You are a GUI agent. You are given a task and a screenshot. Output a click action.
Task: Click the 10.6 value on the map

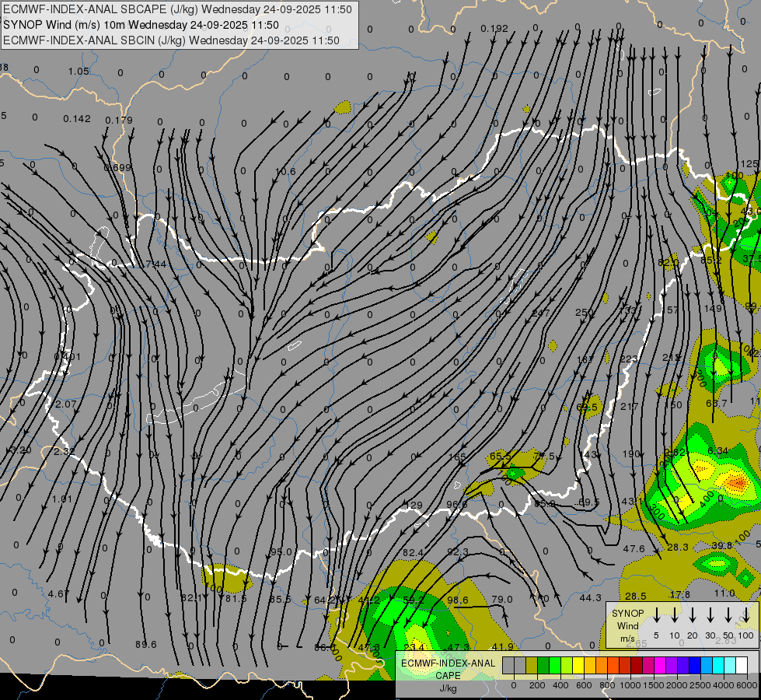click(285, 171)
